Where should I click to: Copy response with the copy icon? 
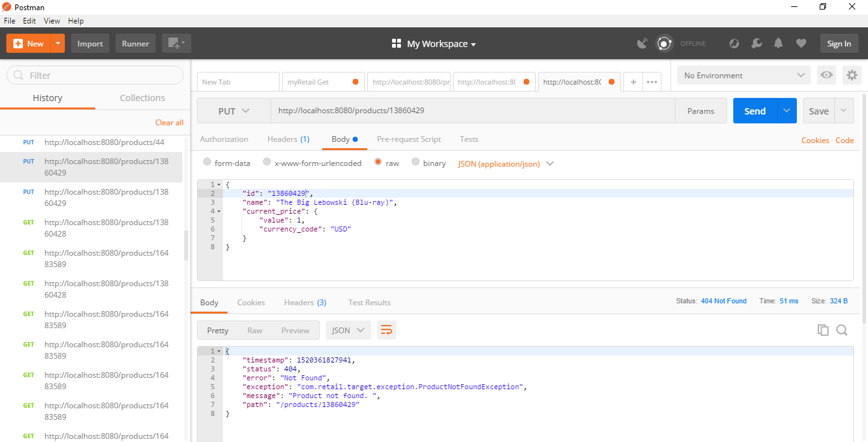[823, 330]
